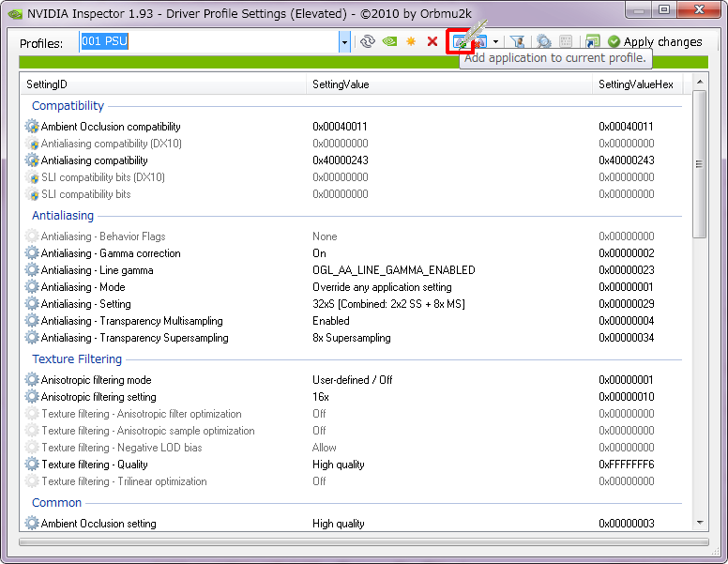
Task: Collapse the Common group header
Action: coord(56,503)
